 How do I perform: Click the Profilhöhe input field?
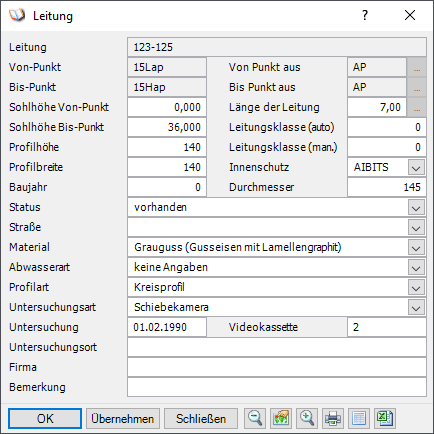(167, 147)
